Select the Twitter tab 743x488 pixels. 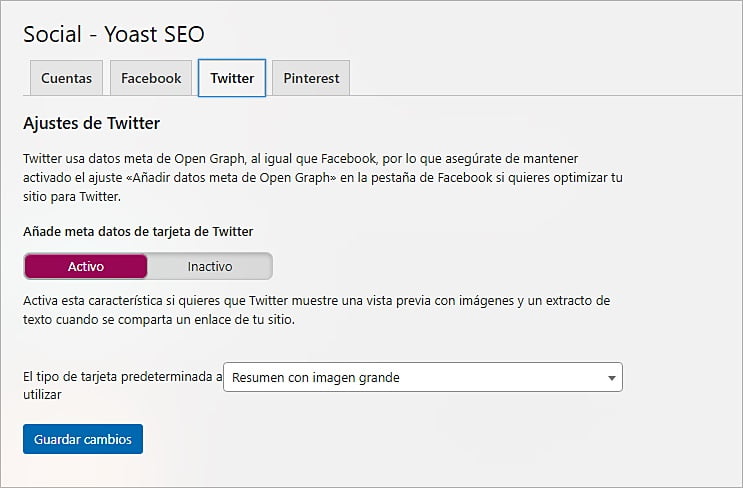click(x=232, y=78)
